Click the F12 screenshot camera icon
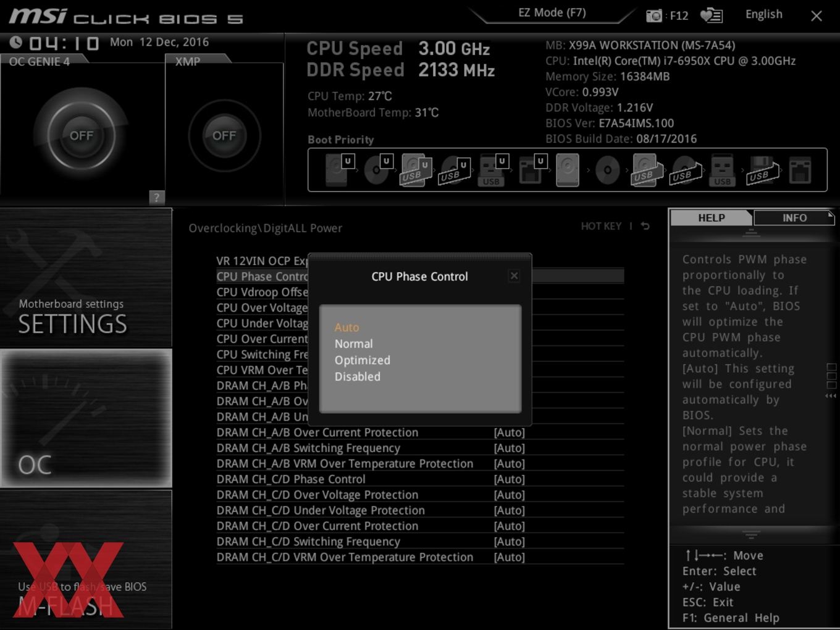Image resolution: width=840 pixels, height=630 pixels. pyautogui.click(x=654, y=15)
